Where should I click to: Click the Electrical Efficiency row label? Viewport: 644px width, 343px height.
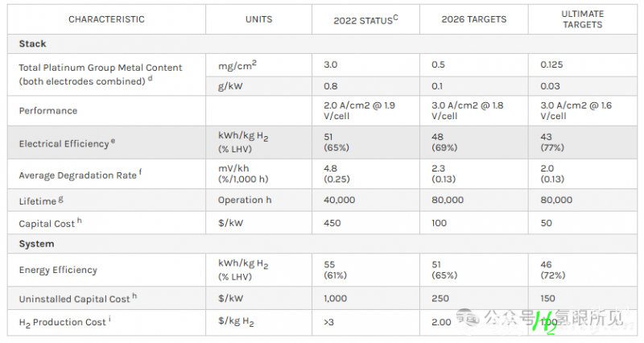pyautogui.click(x=67, y=143)
